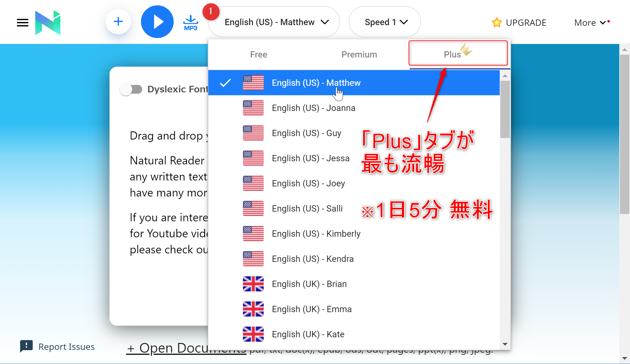Select voice English (US) - Joanna
The image size is (630, 364).
pyautogui.click(x=354, y=108)
